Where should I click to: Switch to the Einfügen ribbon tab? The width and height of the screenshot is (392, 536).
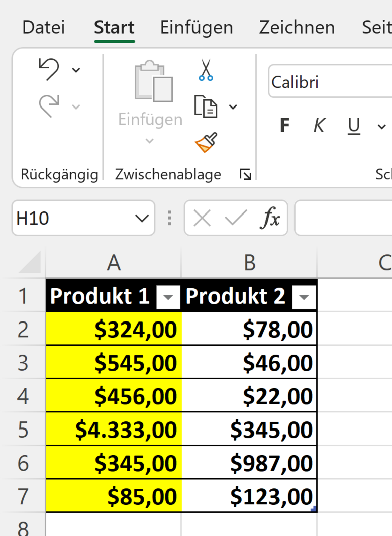[x=197, y=27]
